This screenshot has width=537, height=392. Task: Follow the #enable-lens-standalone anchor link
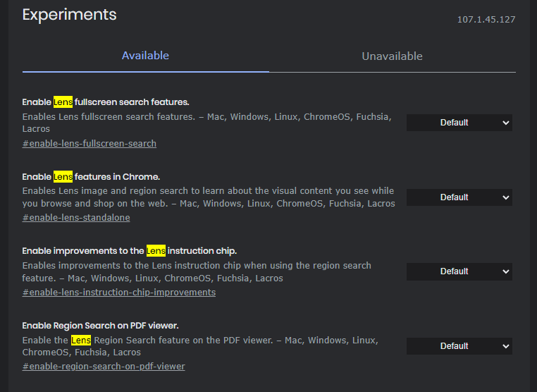[x=76, y=218]
